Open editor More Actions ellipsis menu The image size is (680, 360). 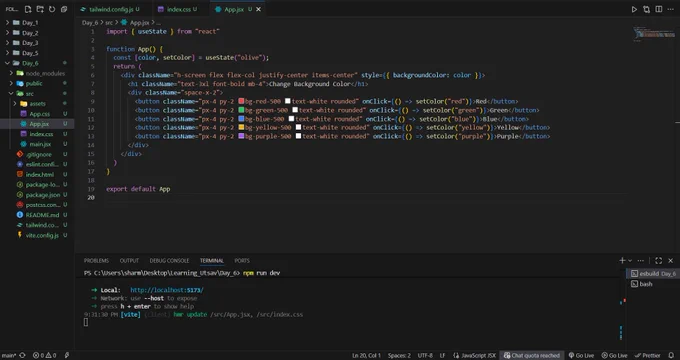click(x=671, y=9)
